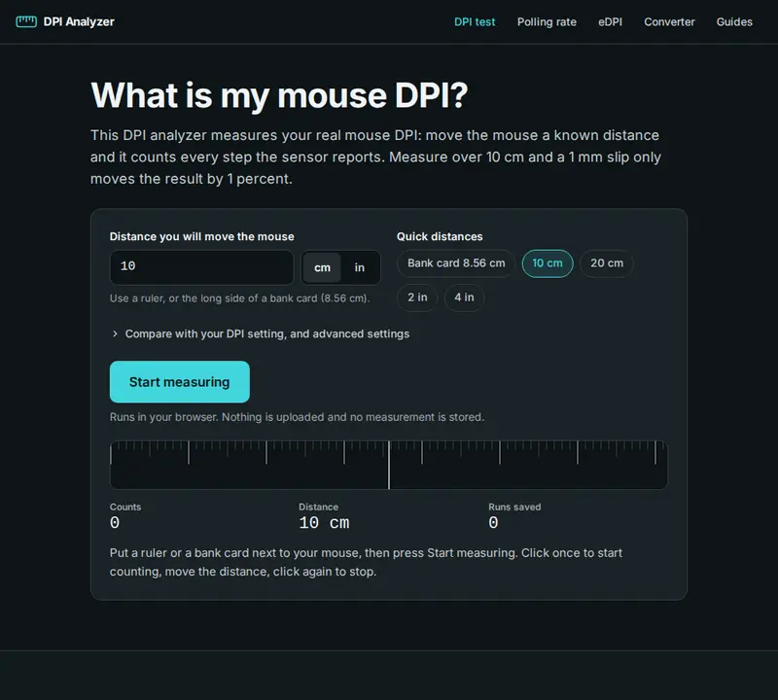Click the 'Runs in your browser' privacy note
The width and height of the screenshot is (778, 700).
297,417
